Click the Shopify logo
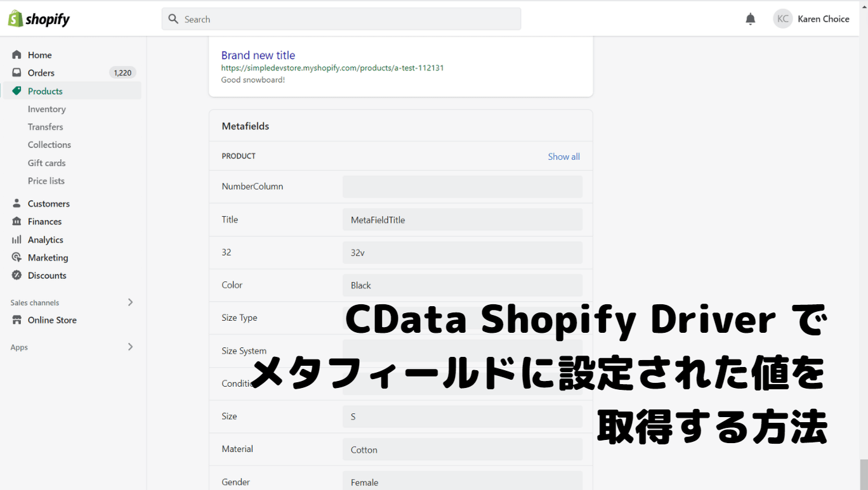The height and width of the screenshot is (490, 868). click(39, 19)
